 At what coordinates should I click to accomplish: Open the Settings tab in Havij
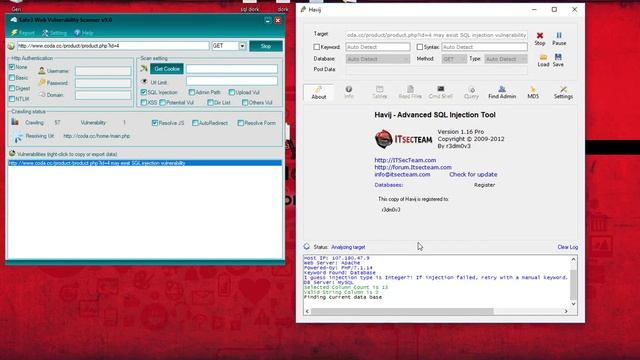click(x=563, y=92)
